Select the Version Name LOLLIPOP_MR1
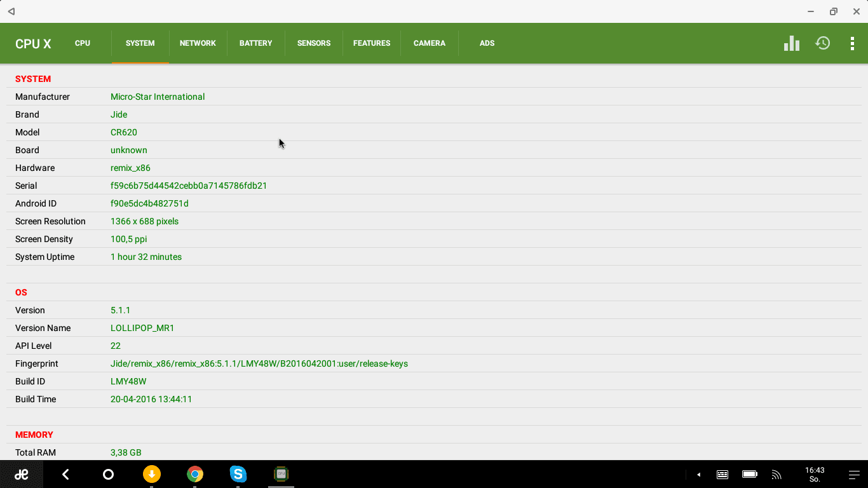The height and width of the screenshot is (488, 868). click(142, 328)
